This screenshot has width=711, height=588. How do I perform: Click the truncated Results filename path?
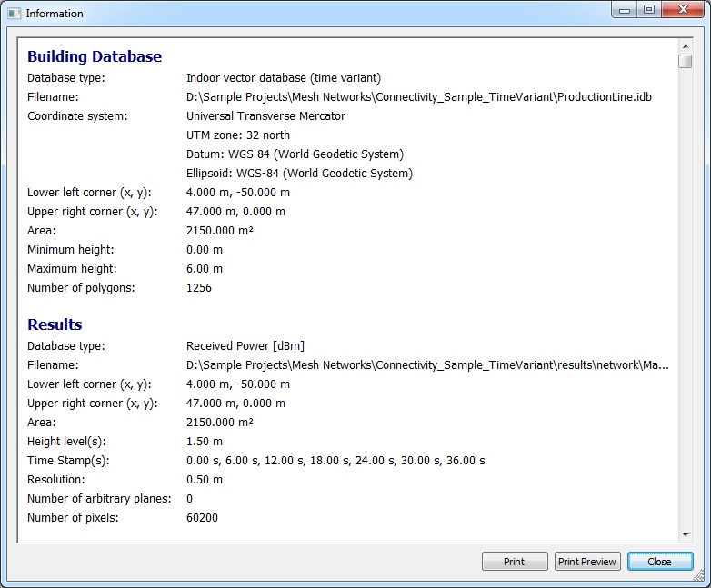point(426,365)
